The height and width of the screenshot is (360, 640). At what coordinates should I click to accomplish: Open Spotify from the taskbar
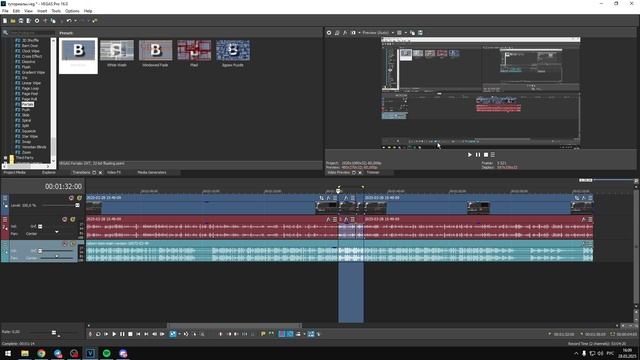point(107,353)
